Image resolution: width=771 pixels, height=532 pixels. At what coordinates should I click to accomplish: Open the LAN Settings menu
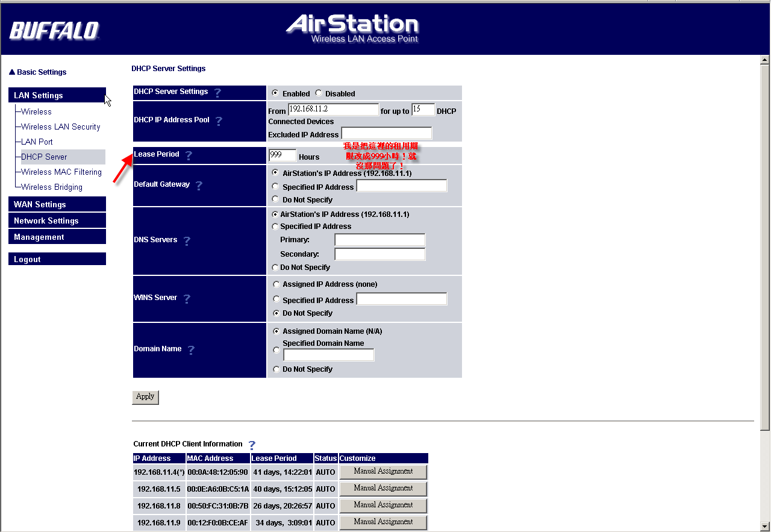tap(57, 95)
